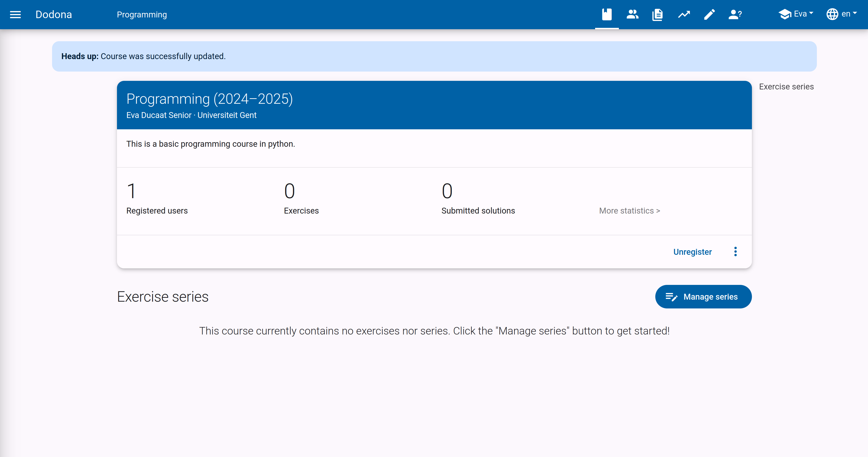Screen dimensions: 868x457
Task: Expand the en language dropdown
Action: click(x=841, y=14)
